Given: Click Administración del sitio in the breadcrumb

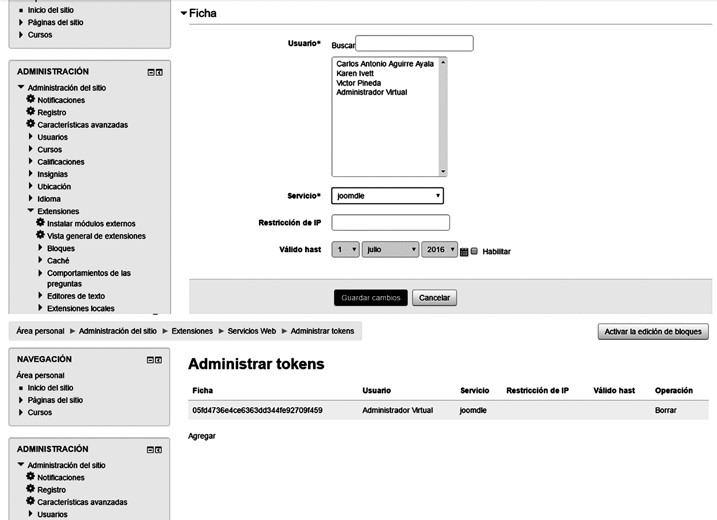Looking at the screenshot, I should 118,331.
